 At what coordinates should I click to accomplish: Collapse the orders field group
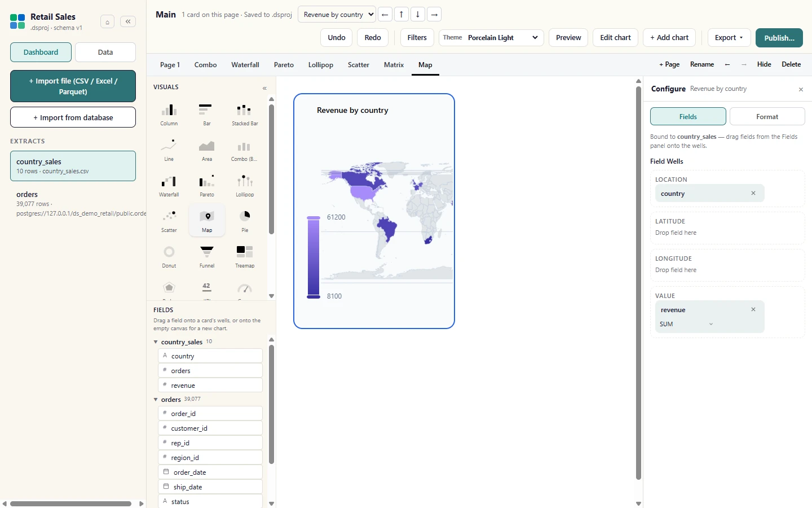coord(156,400)
